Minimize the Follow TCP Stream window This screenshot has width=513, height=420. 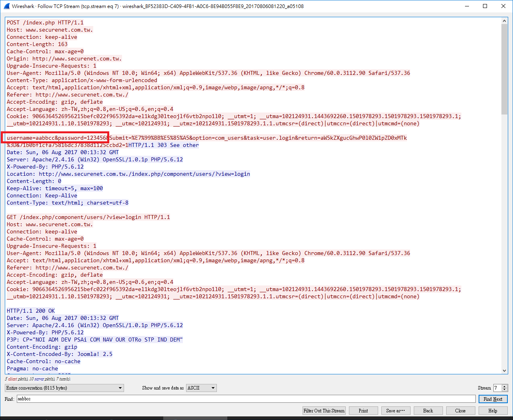tap(467, 6)
